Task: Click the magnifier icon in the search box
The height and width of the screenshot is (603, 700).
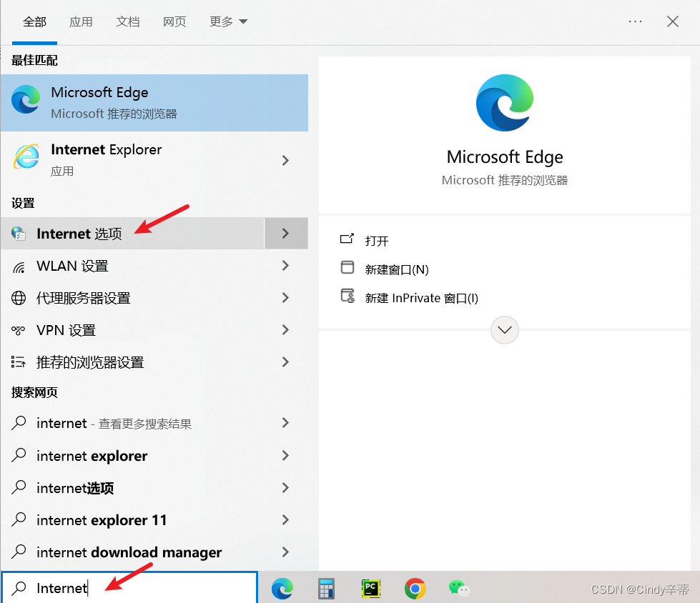Action: (19, 588)
